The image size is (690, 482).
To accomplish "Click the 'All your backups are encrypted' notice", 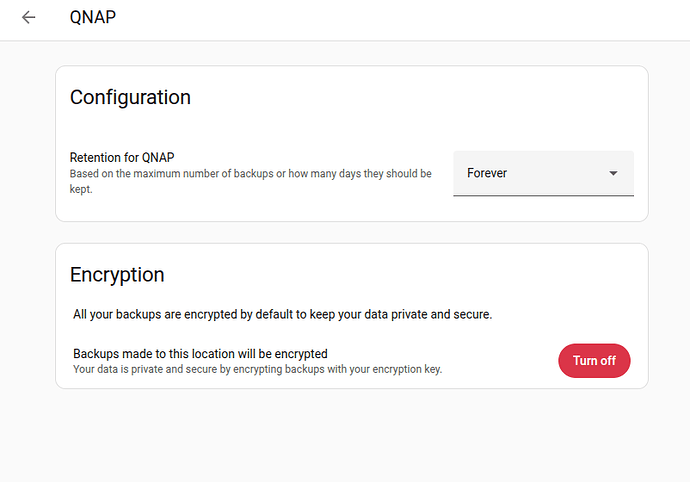I will click(282, 314).
